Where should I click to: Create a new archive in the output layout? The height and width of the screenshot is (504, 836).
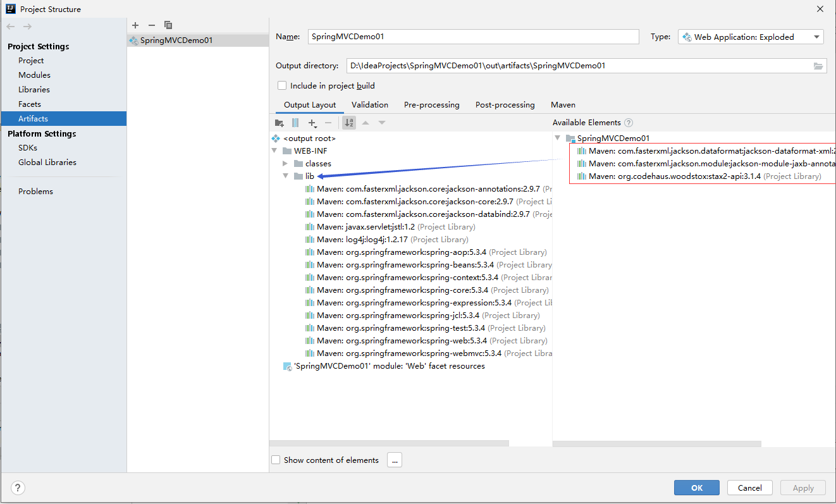[295, 123]
